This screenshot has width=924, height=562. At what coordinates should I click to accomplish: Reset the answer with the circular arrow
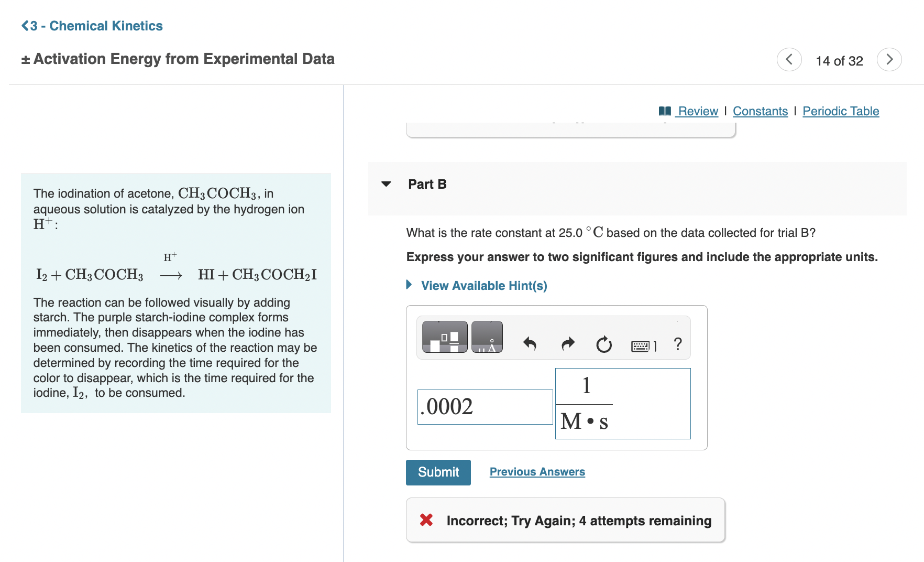point(604,344)
